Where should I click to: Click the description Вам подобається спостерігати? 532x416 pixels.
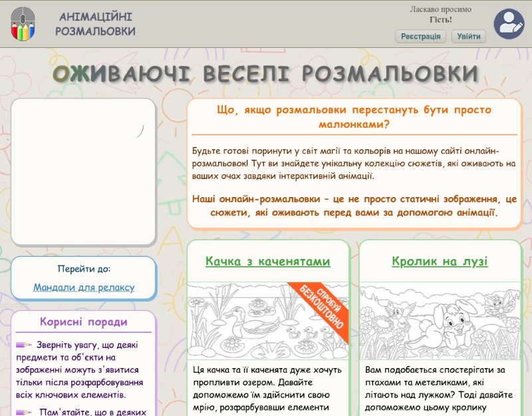tap(439, 389)
